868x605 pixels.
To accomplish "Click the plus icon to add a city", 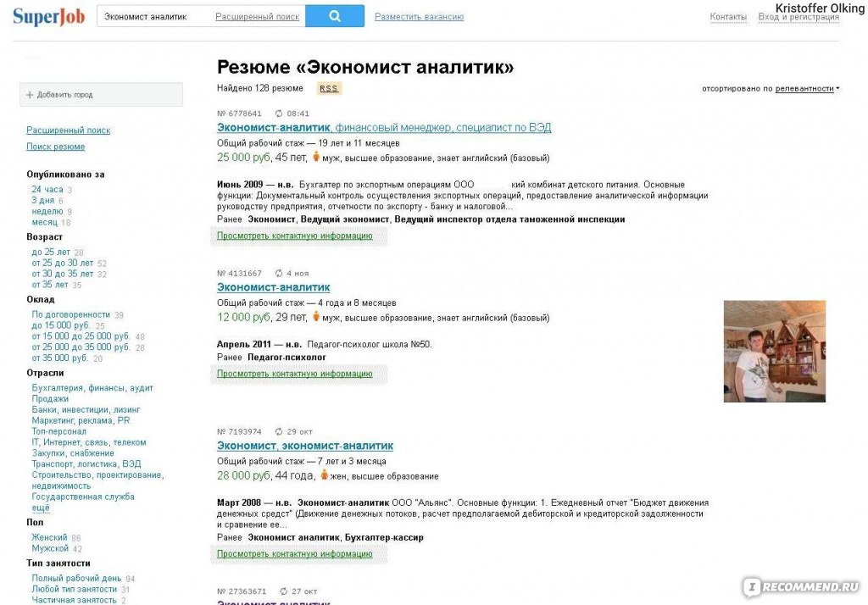I will 31,95.
